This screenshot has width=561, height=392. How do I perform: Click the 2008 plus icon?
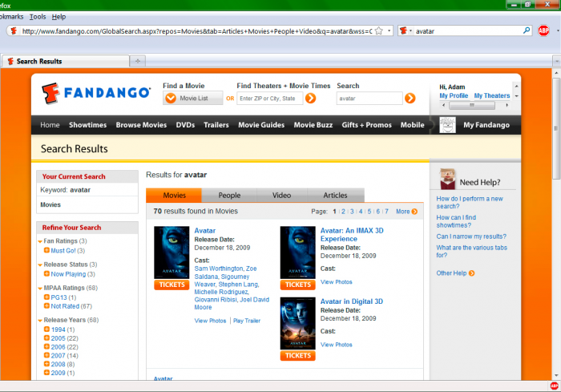[x=46, y=364]
